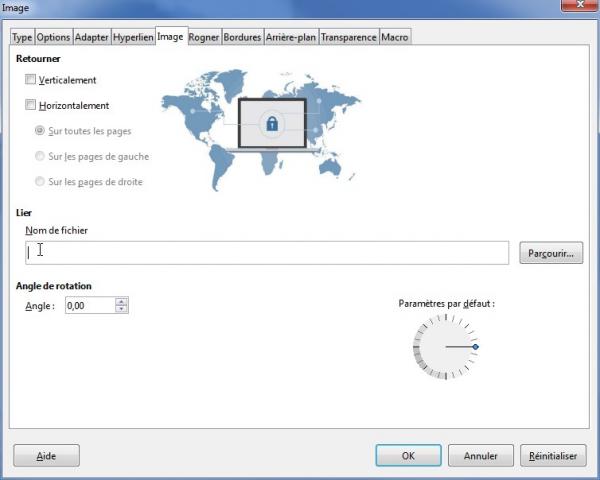Image resolution: width=600 pixels, height=480 pixels.
Task: Choose Sur les pages de gauche
Action: 40,156
